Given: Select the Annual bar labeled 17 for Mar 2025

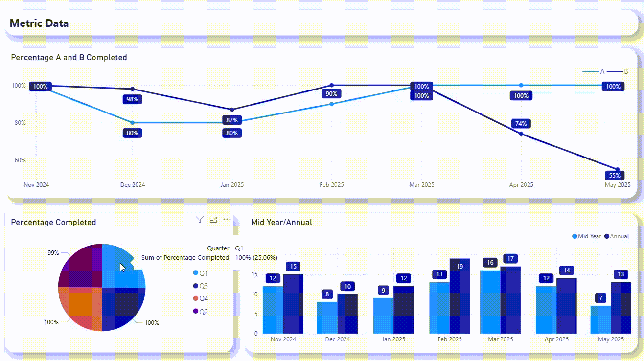Looking at the screenshot, I should point(510,300).
